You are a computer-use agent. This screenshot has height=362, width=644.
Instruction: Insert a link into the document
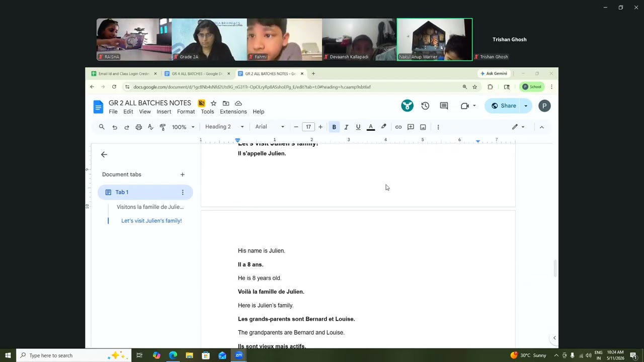pos(398,127)
